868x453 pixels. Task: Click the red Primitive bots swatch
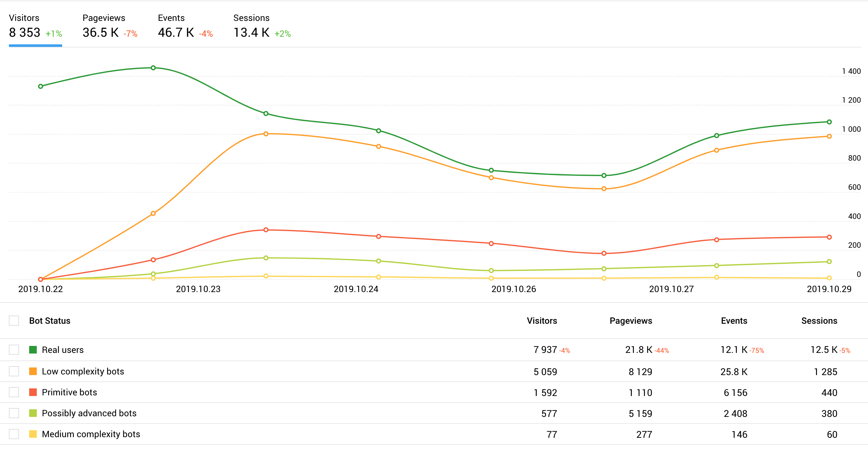click(33, 392)
